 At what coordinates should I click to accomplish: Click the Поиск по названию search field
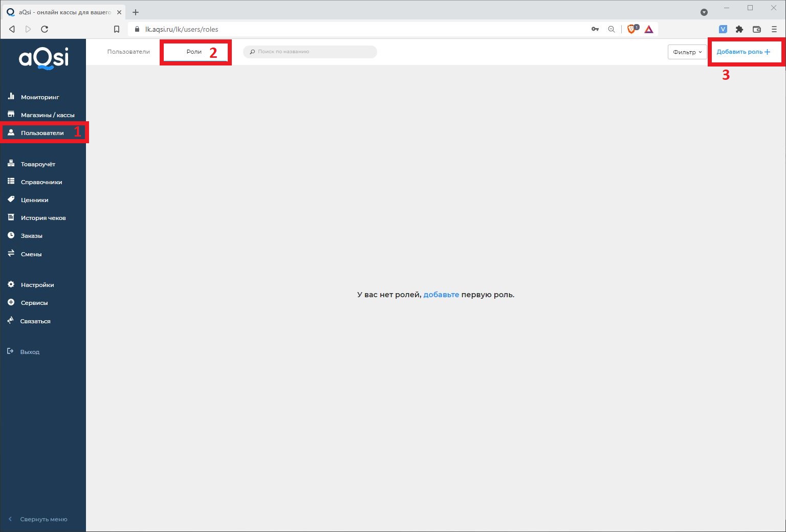(312, 52)
